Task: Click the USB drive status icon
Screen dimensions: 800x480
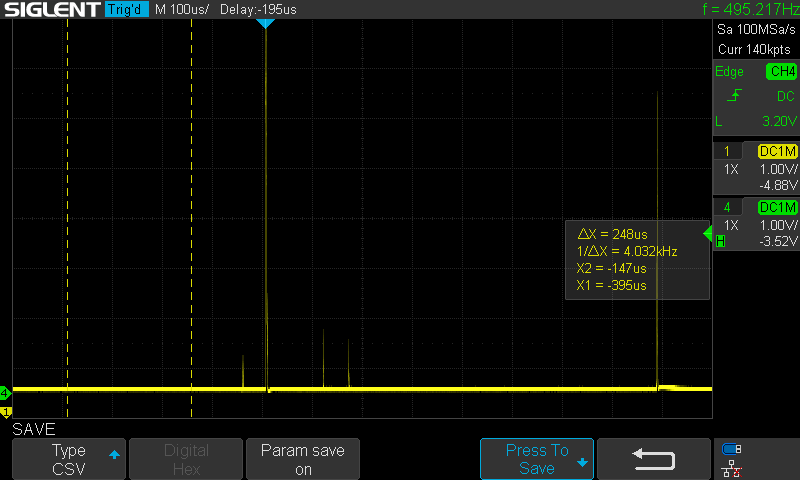Action: click(732, 449)
